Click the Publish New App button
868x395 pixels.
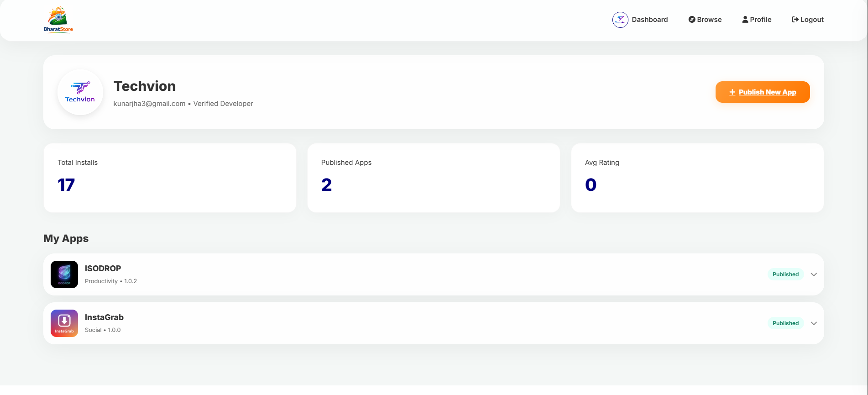click(x=763, y=92)
